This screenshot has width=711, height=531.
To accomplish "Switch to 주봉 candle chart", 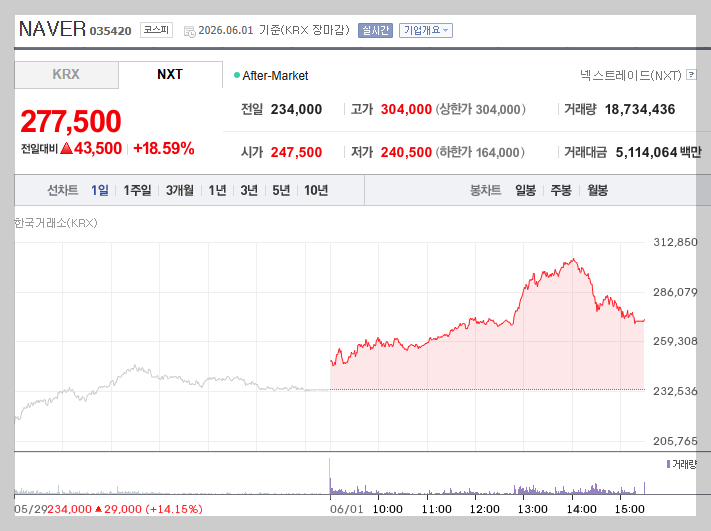I will tap(561, 190).
